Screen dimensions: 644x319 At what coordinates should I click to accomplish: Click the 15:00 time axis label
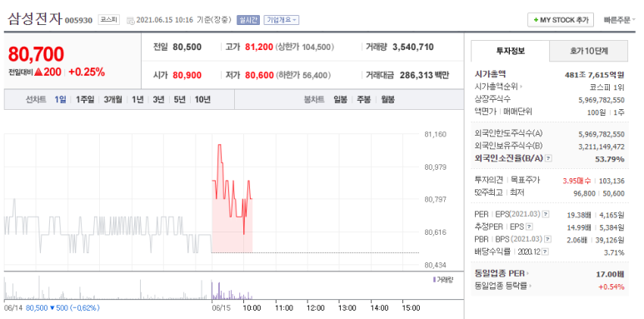[x=411, y=308]
